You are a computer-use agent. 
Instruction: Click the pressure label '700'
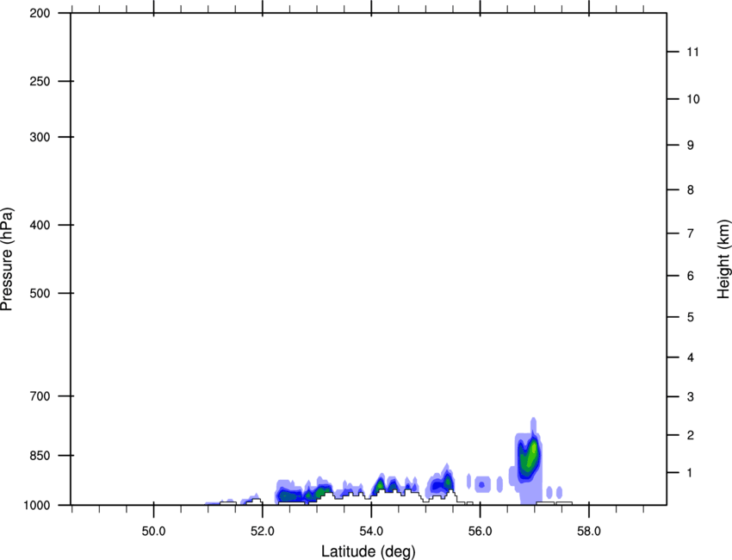click(40, 396)
